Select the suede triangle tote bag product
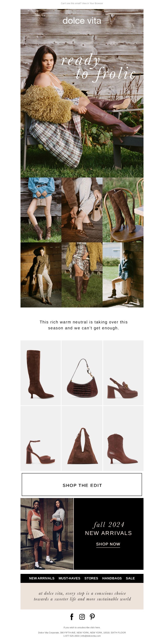The image size is (164, 644). tap(82, 438)
